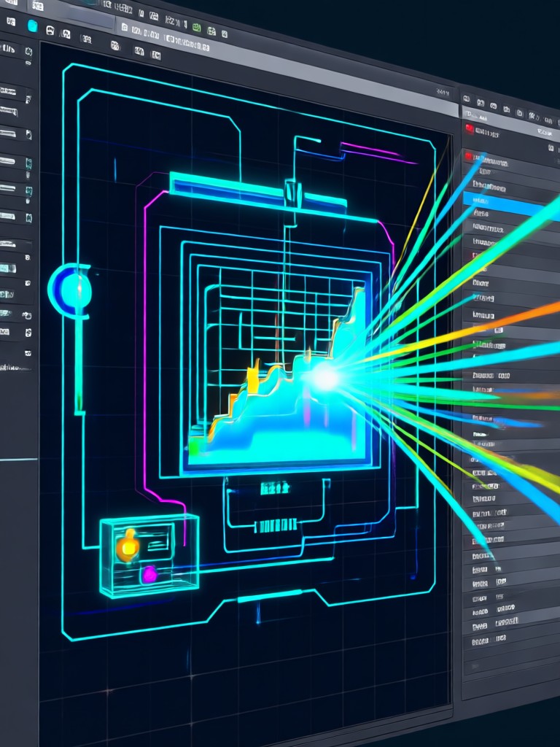This screenshot has width=560, height=747.
Task: Select the magenta glowing orb in cyan box
Action: pyautogui.click(x=150, y=575)
